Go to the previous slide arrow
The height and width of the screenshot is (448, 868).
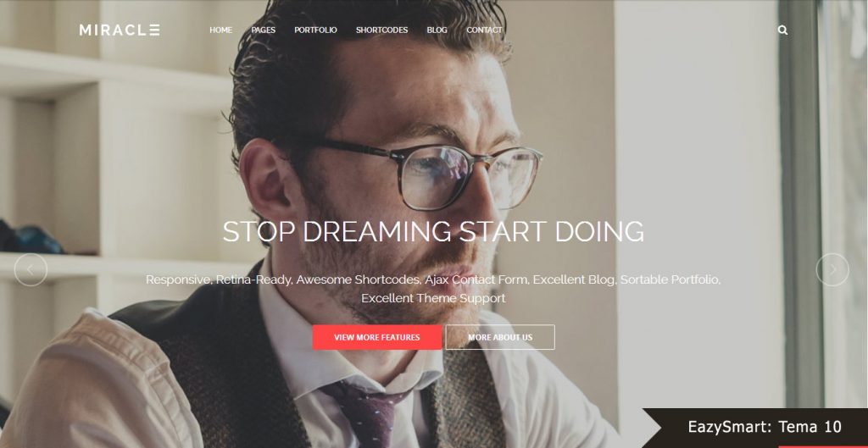[x=31, y=270]
